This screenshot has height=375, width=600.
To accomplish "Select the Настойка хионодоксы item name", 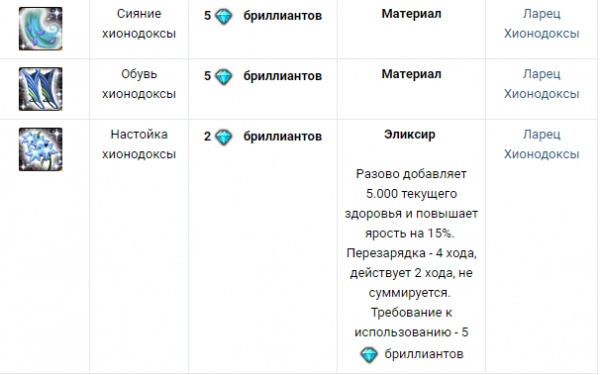I will point(139,144).
